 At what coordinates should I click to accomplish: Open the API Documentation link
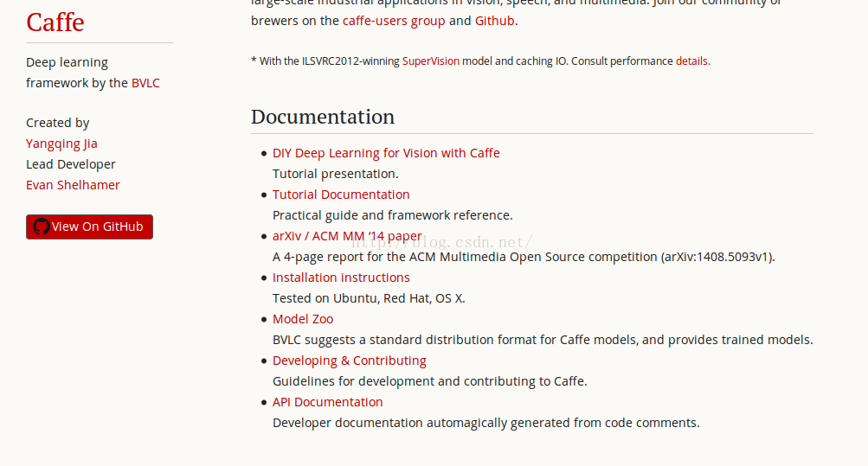[328, 402]
